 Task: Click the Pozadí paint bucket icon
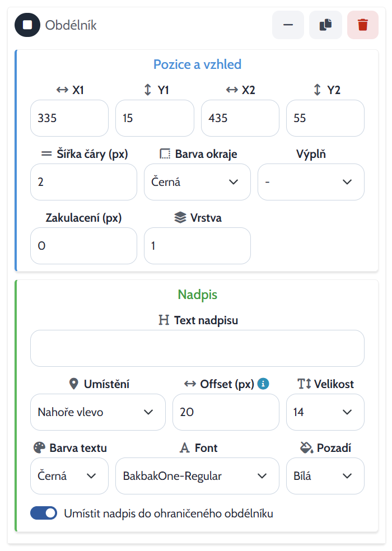pos(306,448)
